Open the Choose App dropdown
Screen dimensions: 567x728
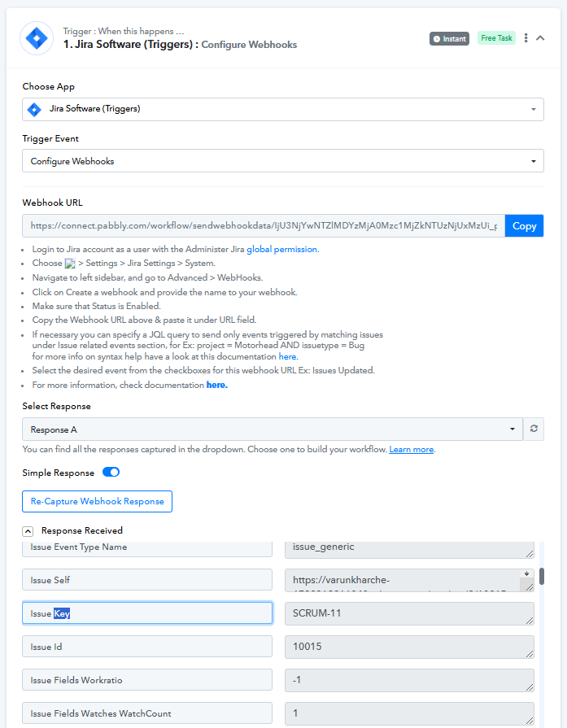point(283,110)
